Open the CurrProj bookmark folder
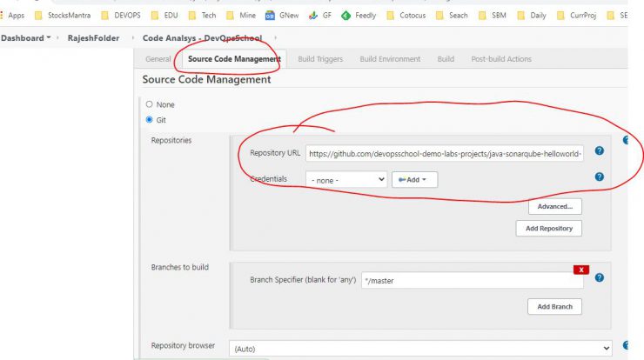Screen dimensions: 644x360 576,16
